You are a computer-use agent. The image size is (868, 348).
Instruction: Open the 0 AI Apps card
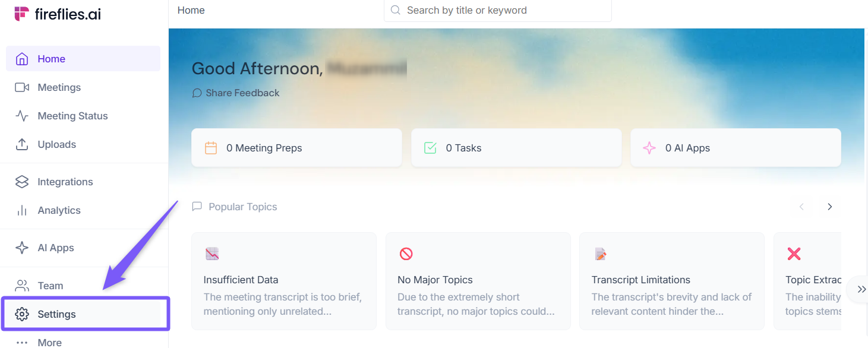(735, 148)
